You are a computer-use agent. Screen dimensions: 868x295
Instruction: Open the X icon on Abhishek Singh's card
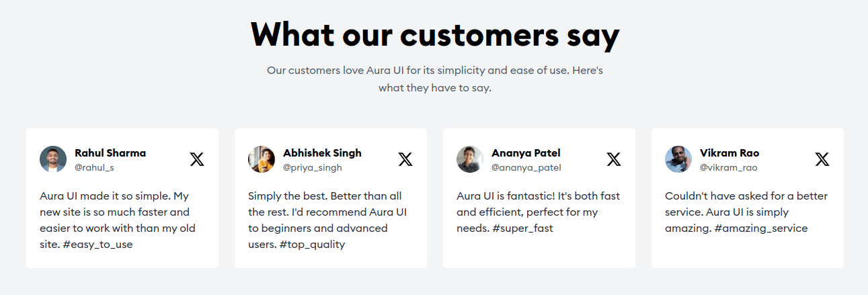(405, 159)
